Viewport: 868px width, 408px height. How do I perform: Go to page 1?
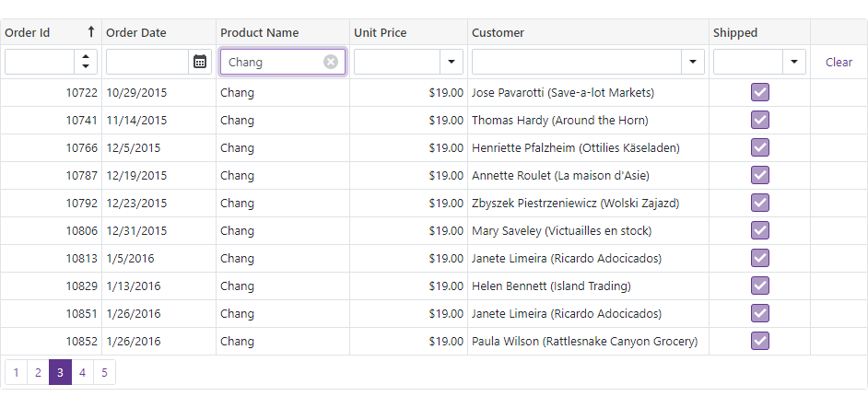[x=16, y=372]
